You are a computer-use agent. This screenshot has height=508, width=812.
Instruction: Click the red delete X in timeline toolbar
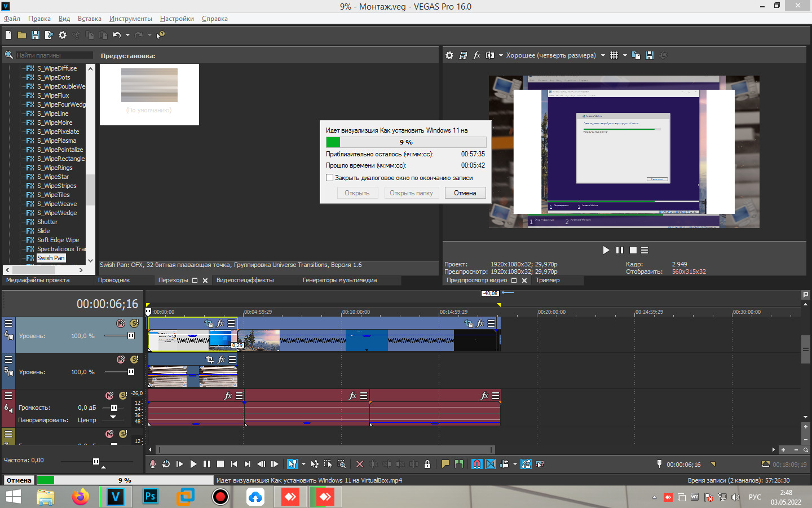tap(360, 464)
